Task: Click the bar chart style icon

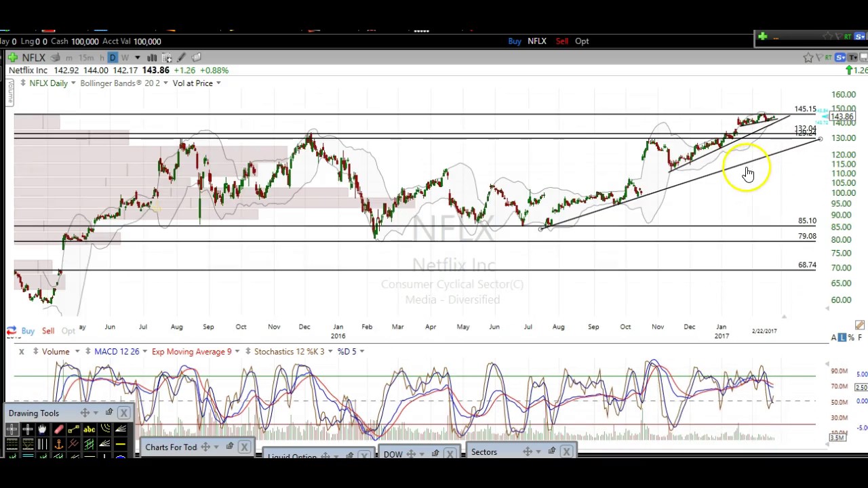Action: [x=152, y=58]
